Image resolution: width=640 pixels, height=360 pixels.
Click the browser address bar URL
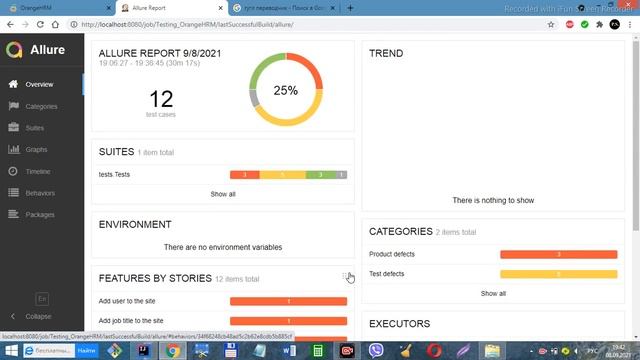[x=187, y=24]
